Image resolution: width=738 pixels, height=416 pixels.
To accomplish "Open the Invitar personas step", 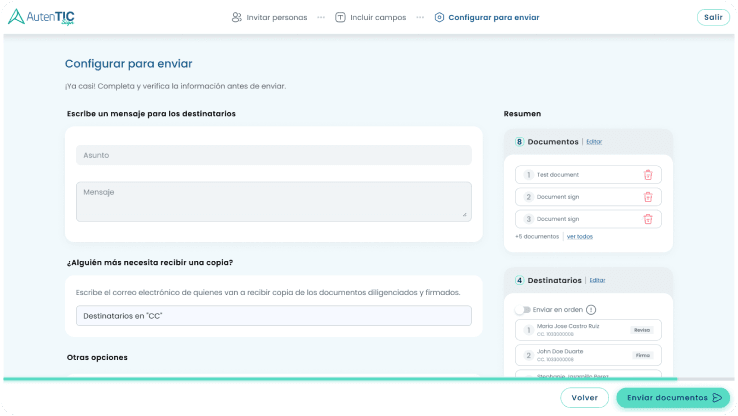I will [276, 17].
